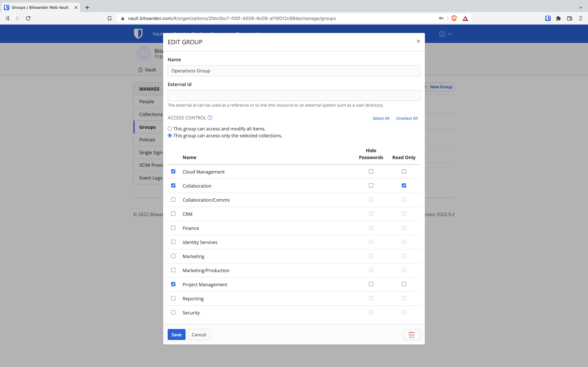The height and width of the screenshot is (367, 588).
Task: Click the Save button
Action: coord(176,334)
